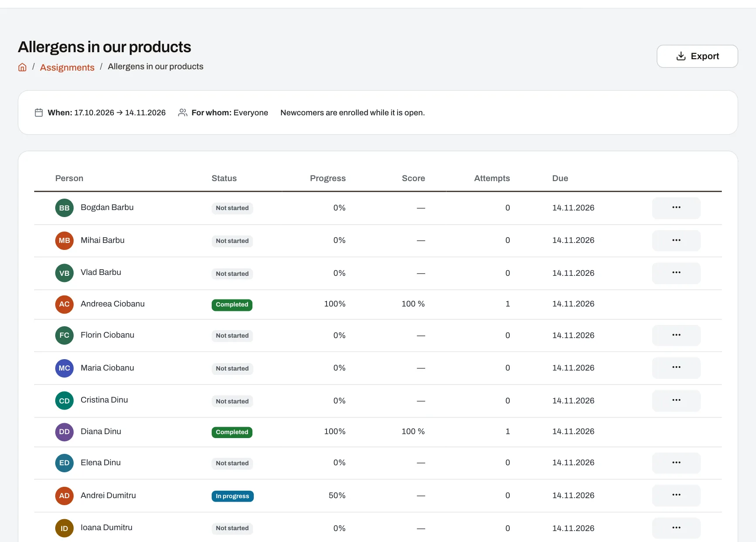Open the more options menu for Bogdan Barbu
The height and width of the screenshot is (542, 756).
676,208
